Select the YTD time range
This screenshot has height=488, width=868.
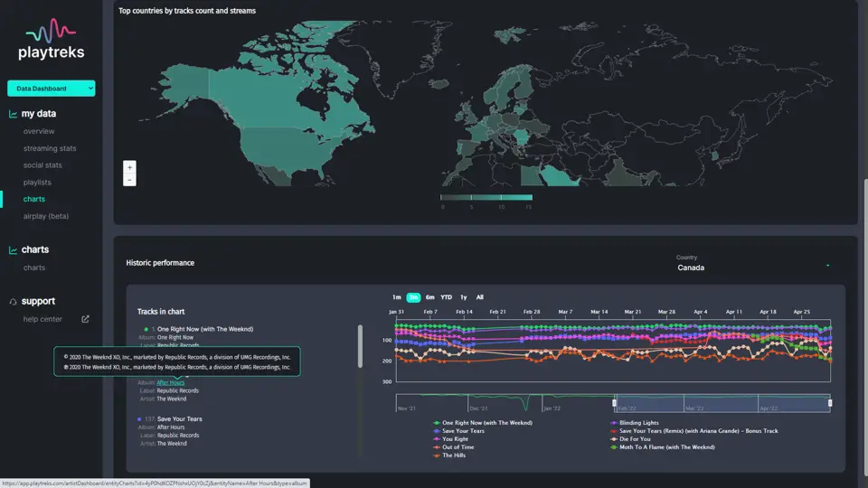point(446,297)
